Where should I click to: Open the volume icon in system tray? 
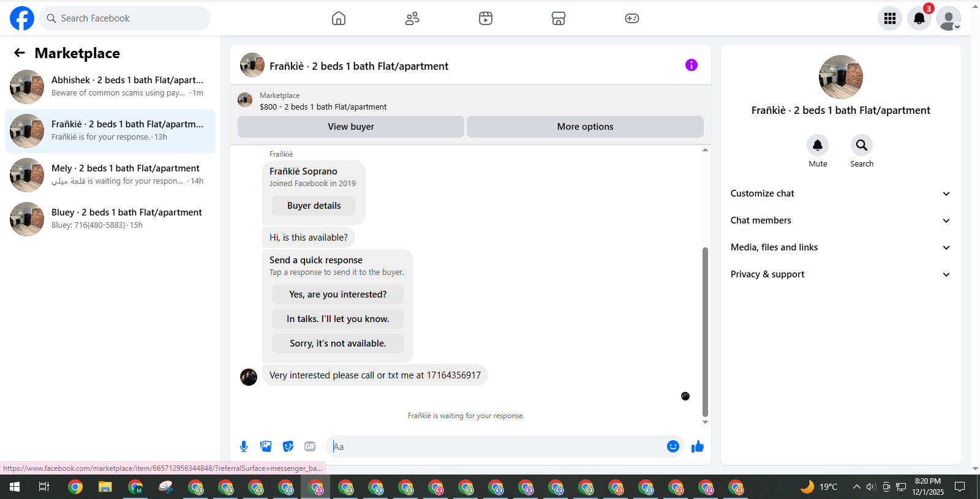click(871, 487)
